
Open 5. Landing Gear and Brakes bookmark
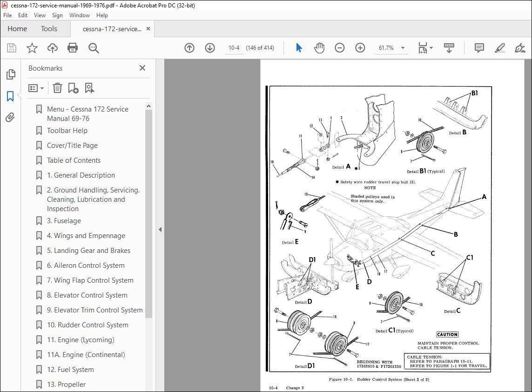(x=88, y=251)
